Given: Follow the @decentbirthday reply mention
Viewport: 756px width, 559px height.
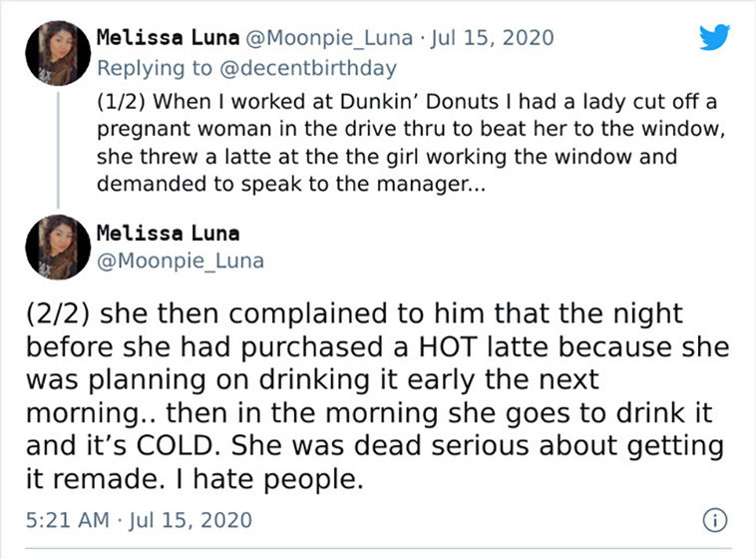Looking at the screenshot, I should click(x=308, y=68).
